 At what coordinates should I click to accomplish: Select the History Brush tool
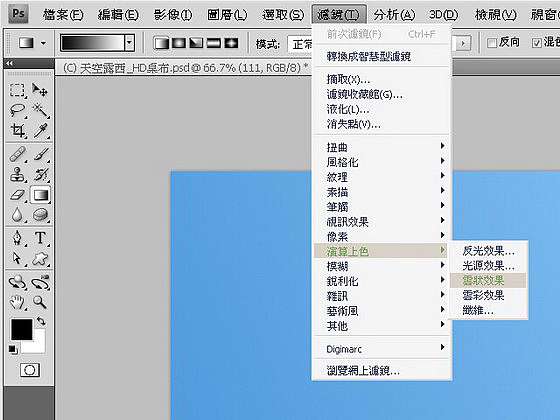point(40,175)
